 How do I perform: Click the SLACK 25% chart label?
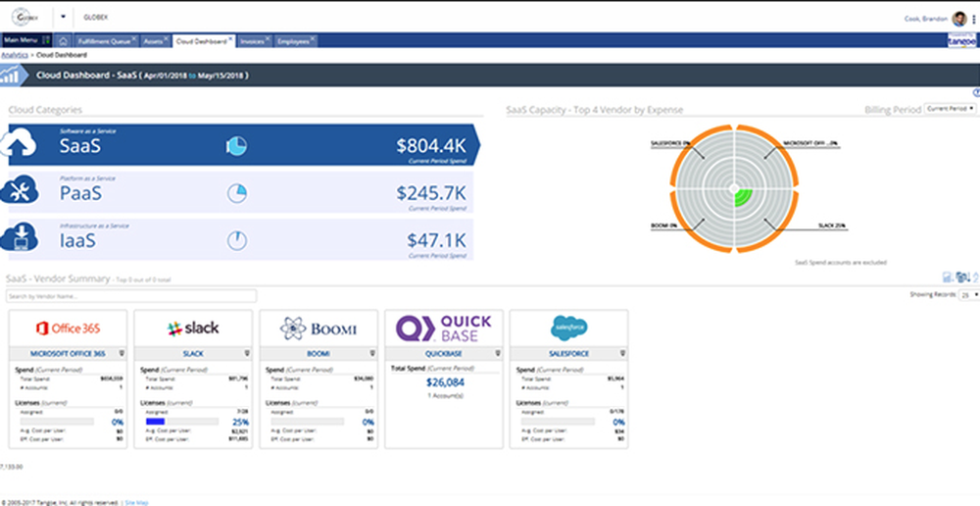click(832, 226)
